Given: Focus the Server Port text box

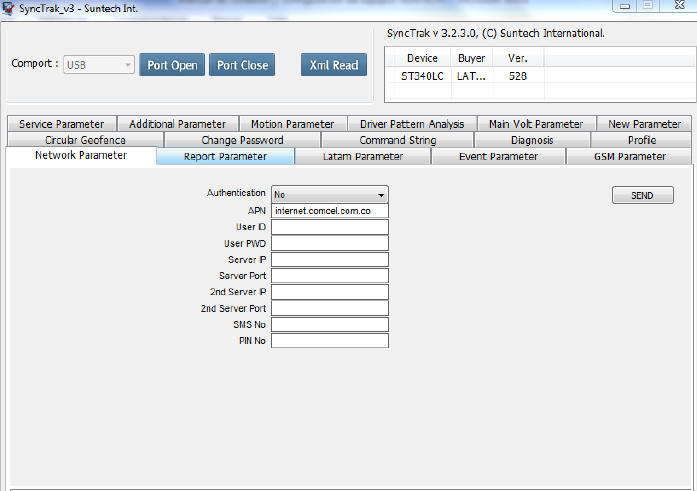Looking at the screenshot, I should tap(329, 276).
